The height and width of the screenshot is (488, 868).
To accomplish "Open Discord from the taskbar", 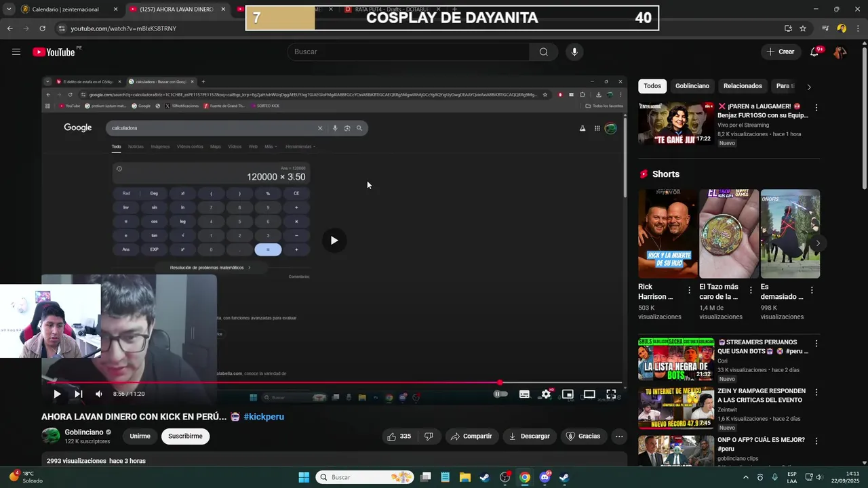I will (x=545, y=477).
